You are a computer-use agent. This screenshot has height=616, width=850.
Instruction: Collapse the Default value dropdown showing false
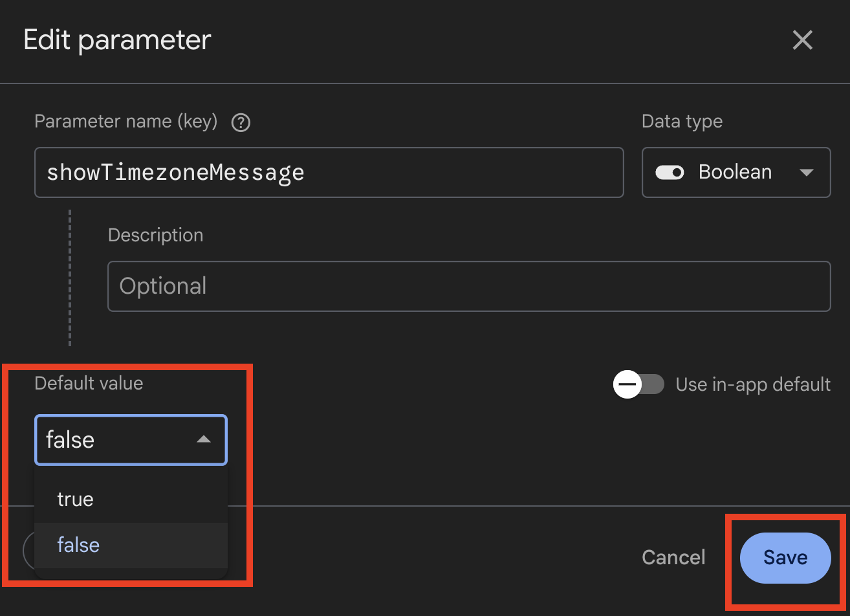pos(131,440)
